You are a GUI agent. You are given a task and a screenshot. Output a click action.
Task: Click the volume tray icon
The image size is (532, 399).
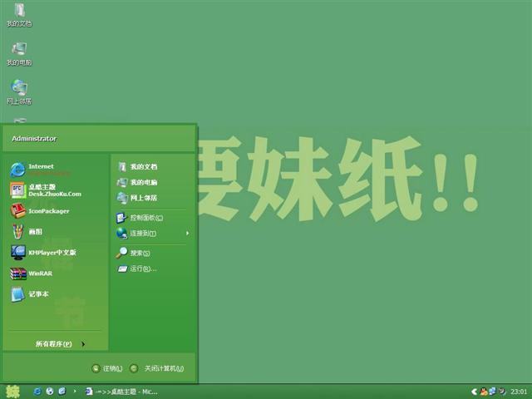pos(502,392)
